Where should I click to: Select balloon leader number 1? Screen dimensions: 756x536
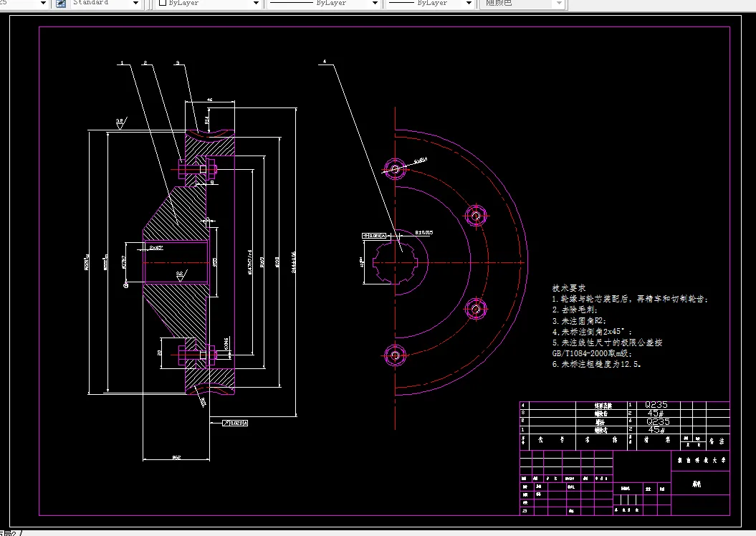(x=122, y=62)
